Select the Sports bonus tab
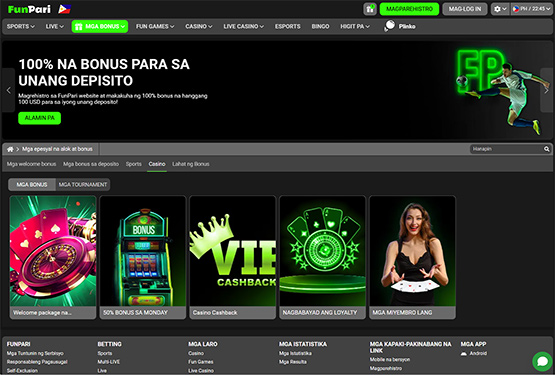Viewport: 555px width, 375px height. [133, 164]
